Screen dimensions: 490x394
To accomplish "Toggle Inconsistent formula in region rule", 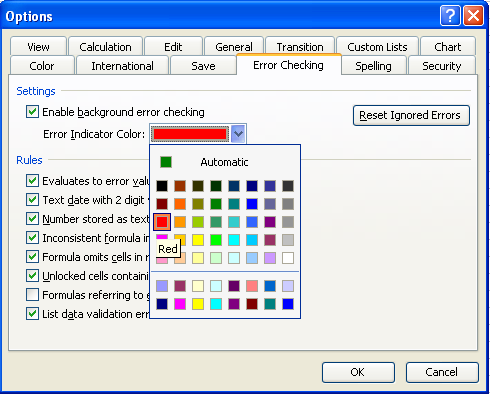I will [32, 238].
